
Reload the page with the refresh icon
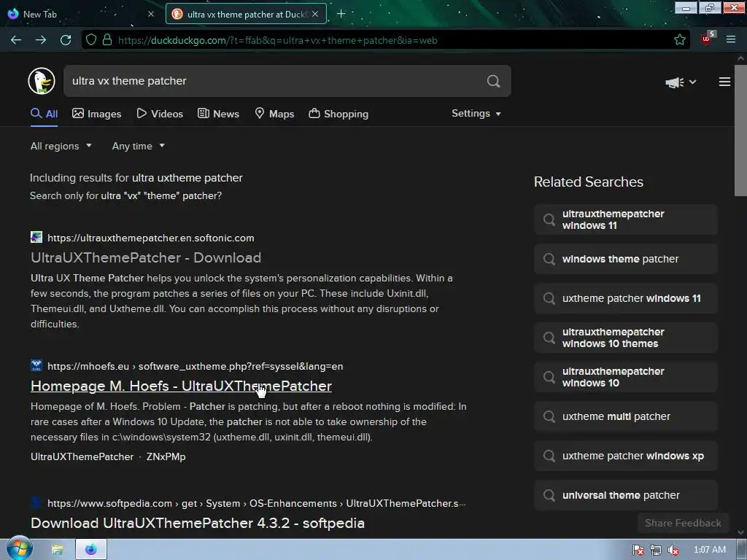click(x=66, y=40)
